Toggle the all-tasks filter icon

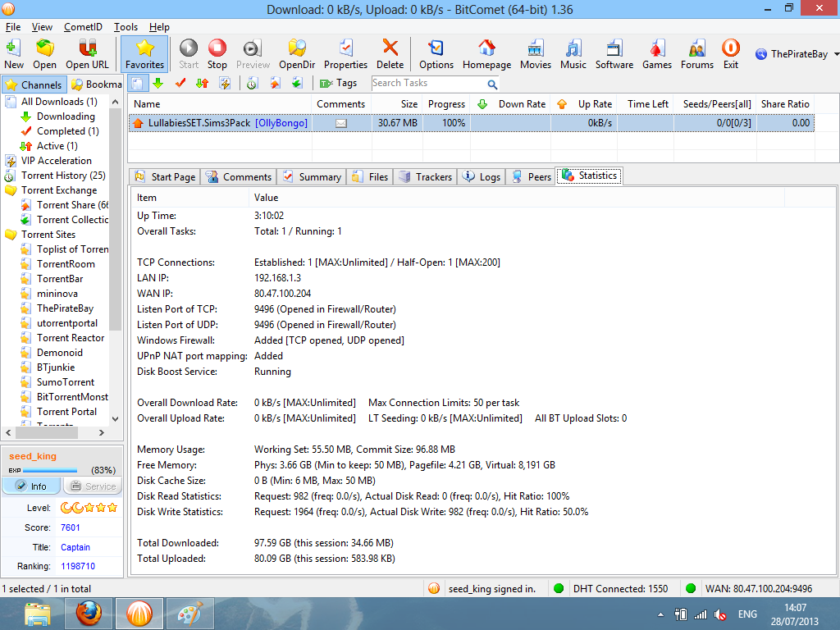[138, 84]
